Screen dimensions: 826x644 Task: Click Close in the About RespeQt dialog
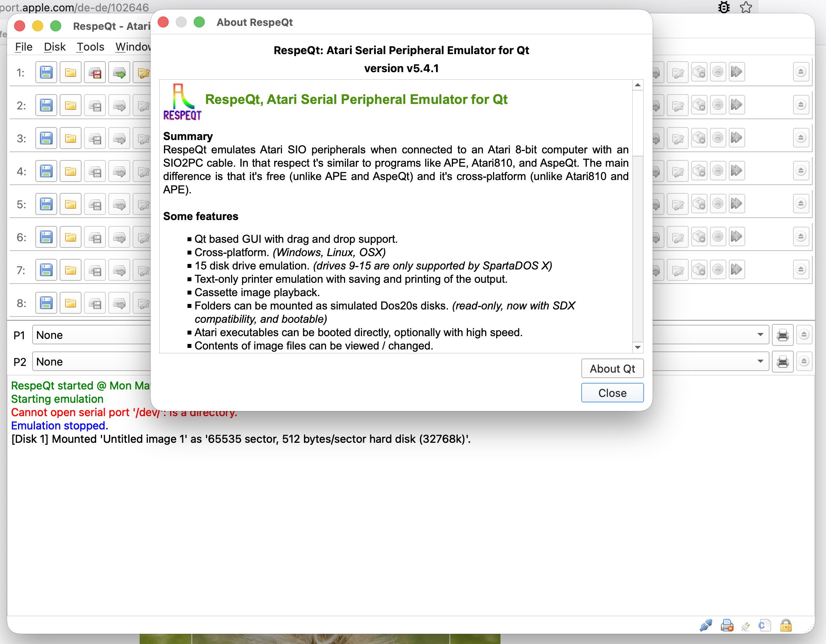click(x=612, y=393)
